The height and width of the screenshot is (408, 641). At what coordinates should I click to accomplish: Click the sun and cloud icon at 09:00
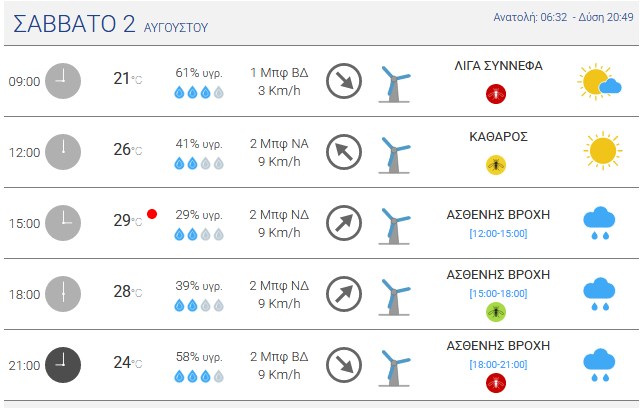pos(599,81)
